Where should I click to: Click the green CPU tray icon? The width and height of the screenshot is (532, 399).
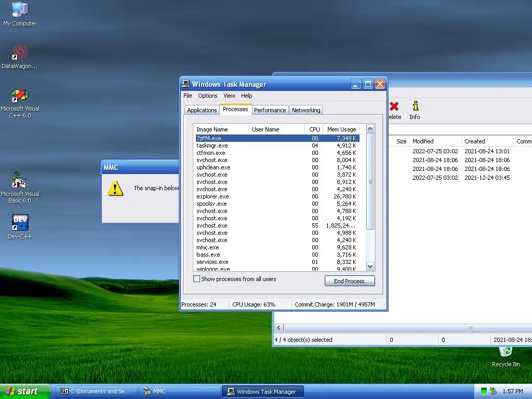click(x=484, y=391)
